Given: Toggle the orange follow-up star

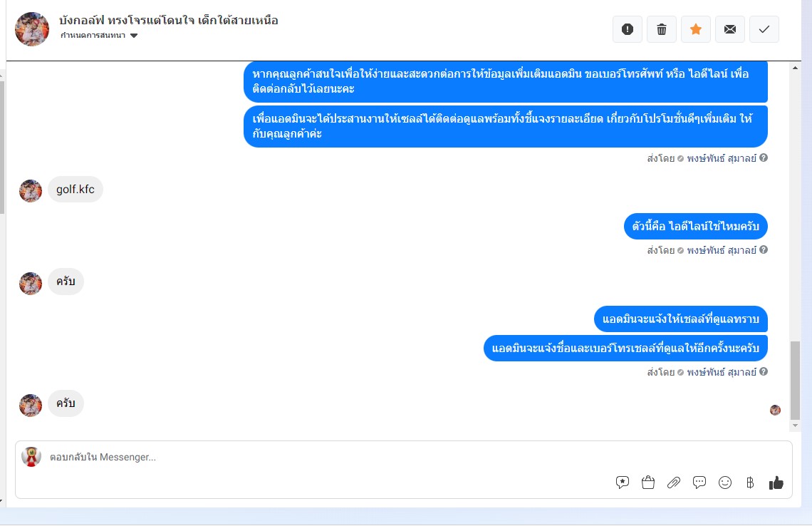Looking at the screenshot, I should [695, 29].
